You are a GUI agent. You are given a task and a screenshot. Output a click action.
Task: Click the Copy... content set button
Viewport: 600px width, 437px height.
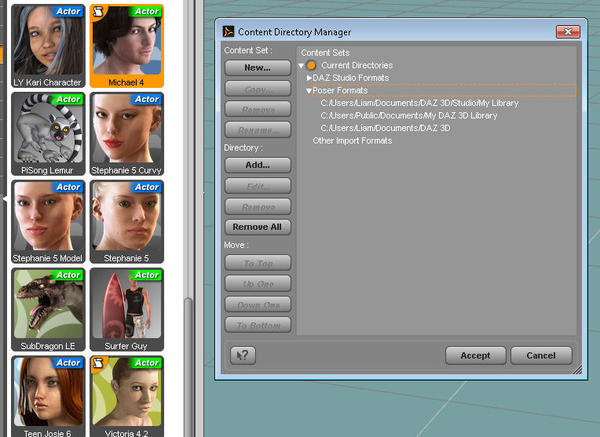click(x=258, y=89)
